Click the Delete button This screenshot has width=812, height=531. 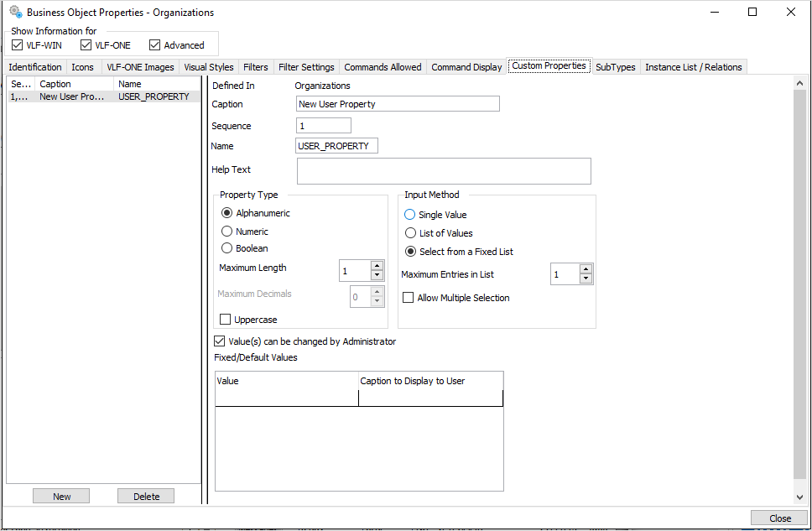(146, 496)
